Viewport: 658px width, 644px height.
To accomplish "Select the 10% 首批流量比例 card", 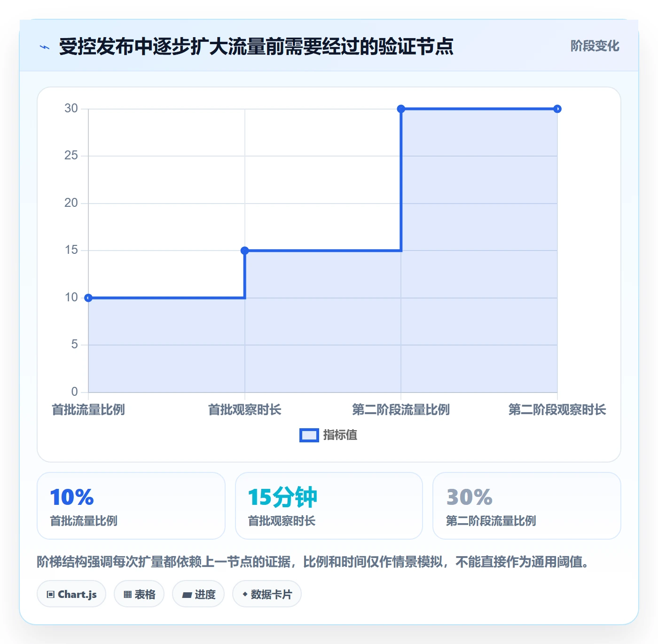I will [x=131, y=506].
